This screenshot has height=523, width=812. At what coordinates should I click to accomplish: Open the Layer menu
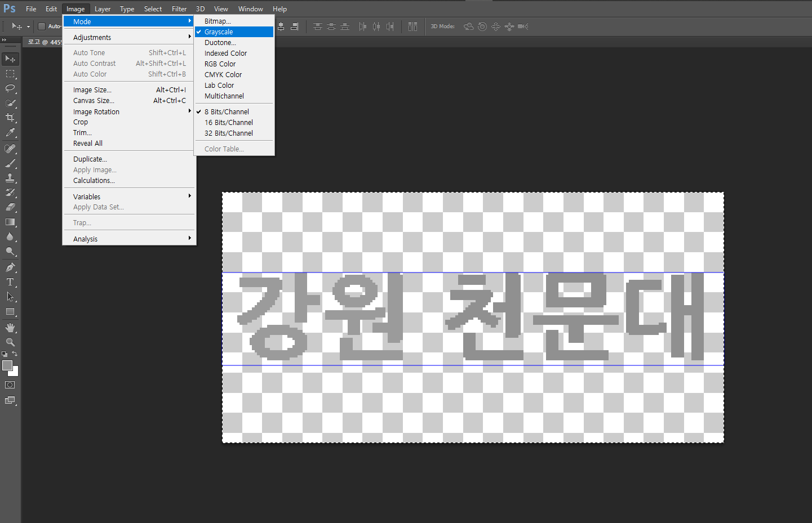coord(103,9)
